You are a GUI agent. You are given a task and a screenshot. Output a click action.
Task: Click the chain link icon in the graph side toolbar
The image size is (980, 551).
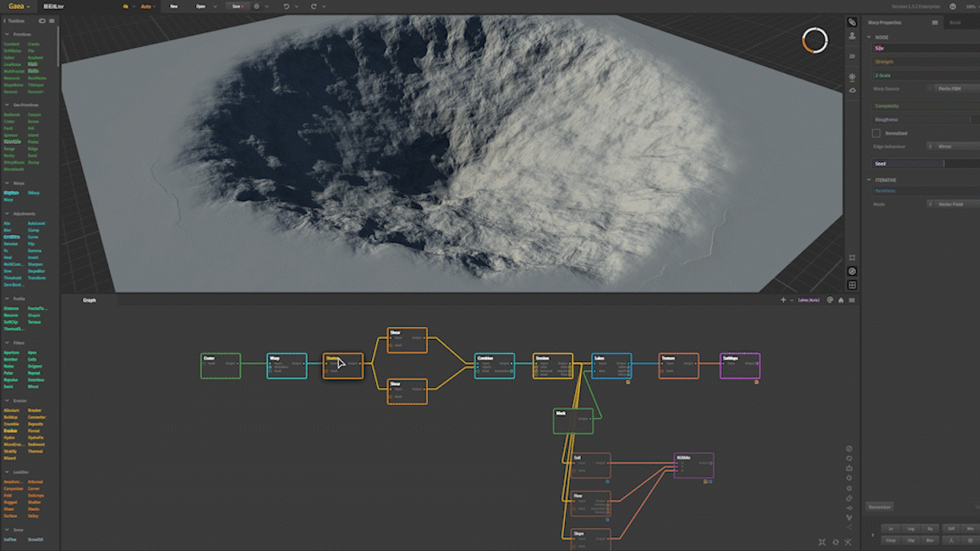tap(849, 498)
